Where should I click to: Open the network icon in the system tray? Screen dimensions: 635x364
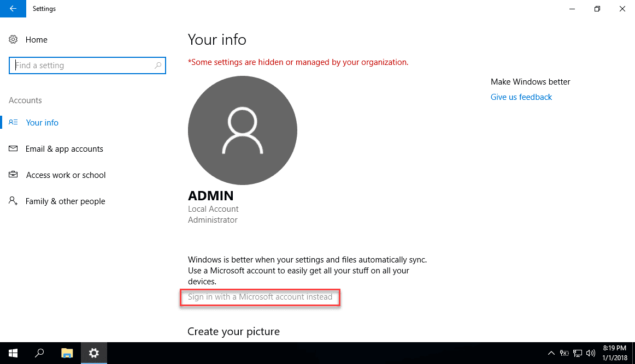pos(578,353)
